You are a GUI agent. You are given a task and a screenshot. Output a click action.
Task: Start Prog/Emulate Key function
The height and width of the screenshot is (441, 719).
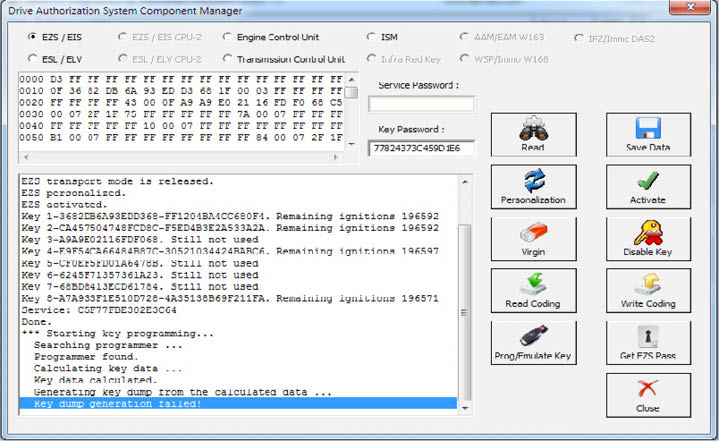pyautogui.click(x=533, y=342)
